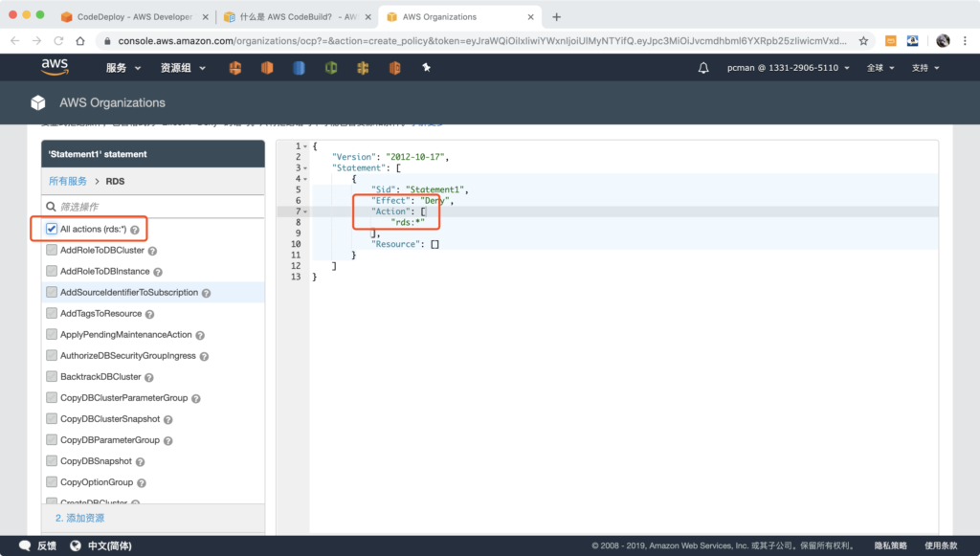The height and width of the screenshot is (556, 980).
Task: Open the 2. 添加资源 step link
Action: pyautogui.click(x=79, y=518)
